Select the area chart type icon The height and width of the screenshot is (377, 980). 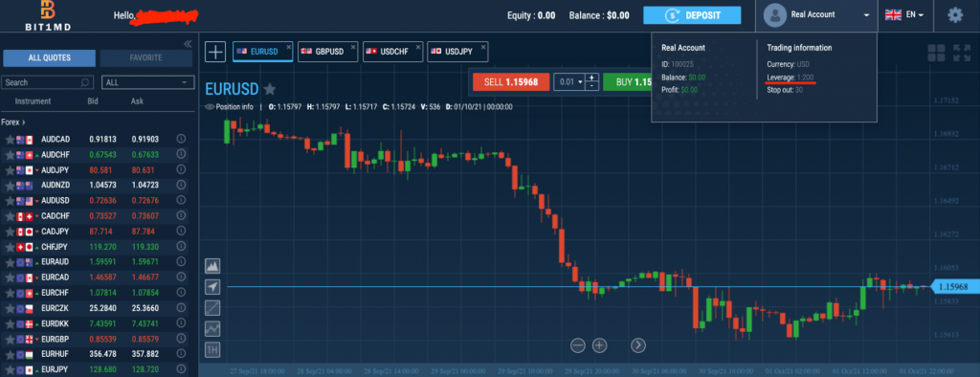click(213, 266)
